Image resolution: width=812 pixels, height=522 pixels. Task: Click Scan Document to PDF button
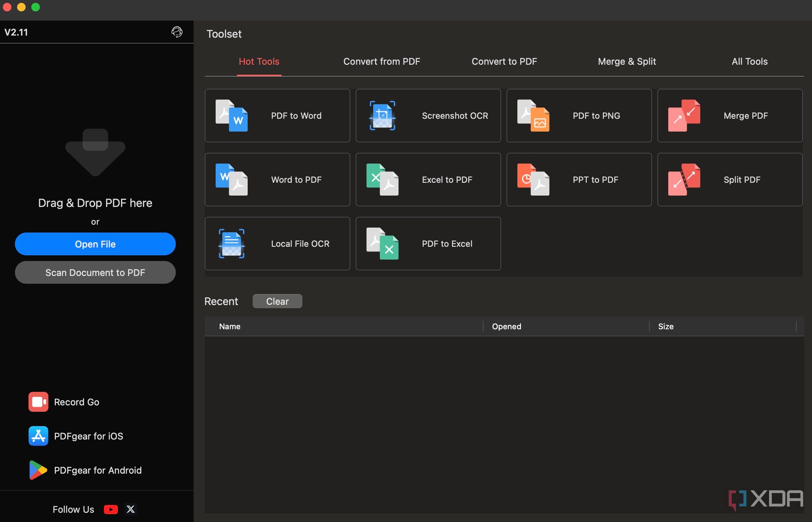click(95, 272)
